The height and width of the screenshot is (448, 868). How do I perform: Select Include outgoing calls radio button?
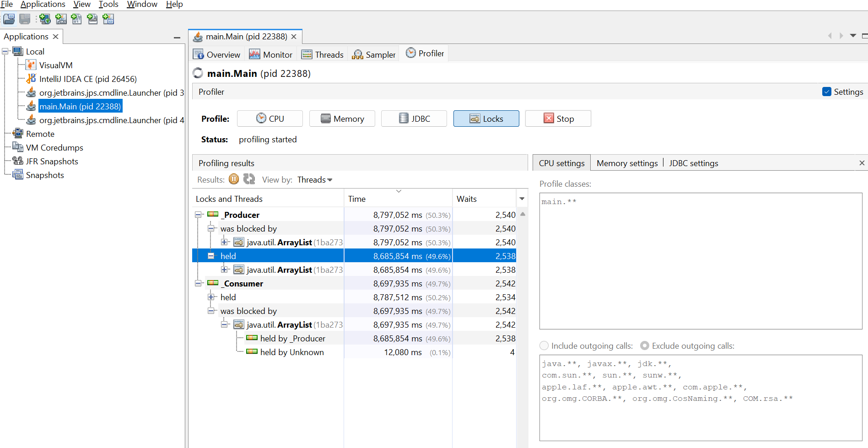point(544,345)
